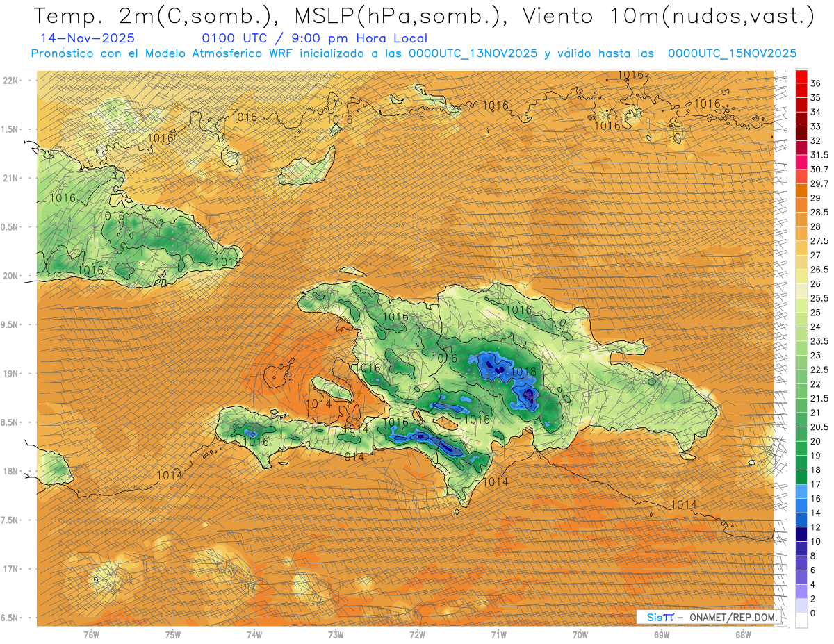Screen dimensions: 834x644
Task: Click the '72W' longitude label
Action: 417,634
